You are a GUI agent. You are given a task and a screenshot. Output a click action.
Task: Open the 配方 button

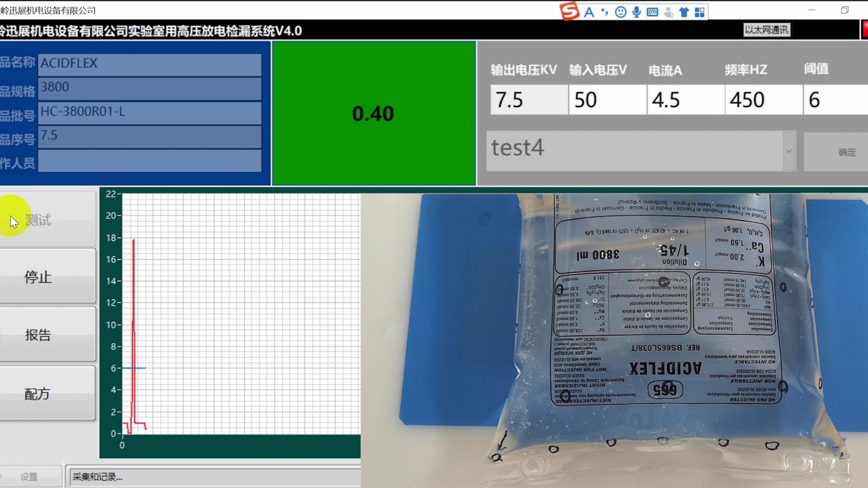tap(47, 393)
